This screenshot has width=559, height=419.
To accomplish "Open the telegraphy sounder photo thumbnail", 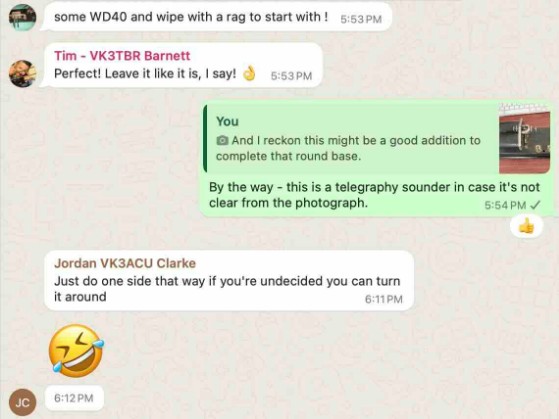I will (x=524, y=139).
